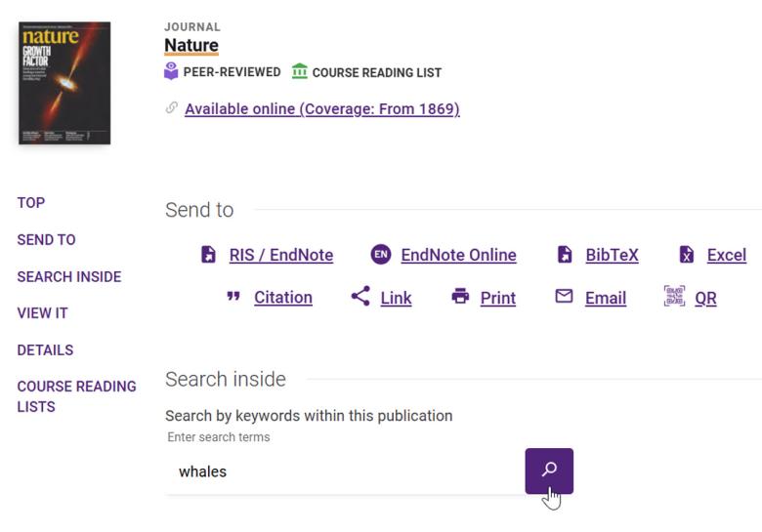This screenshot has height=532, width=762.
Task: Open the Available online coverage link
Action: click(321, 108)
